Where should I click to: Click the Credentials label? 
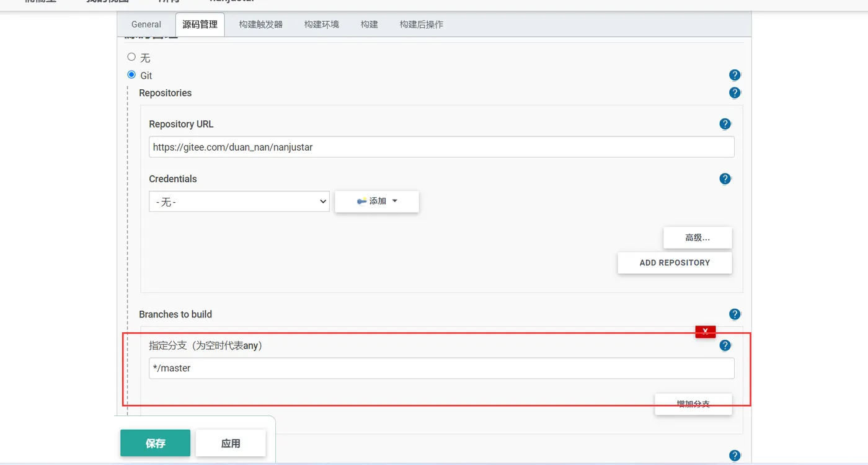(173, 179)
